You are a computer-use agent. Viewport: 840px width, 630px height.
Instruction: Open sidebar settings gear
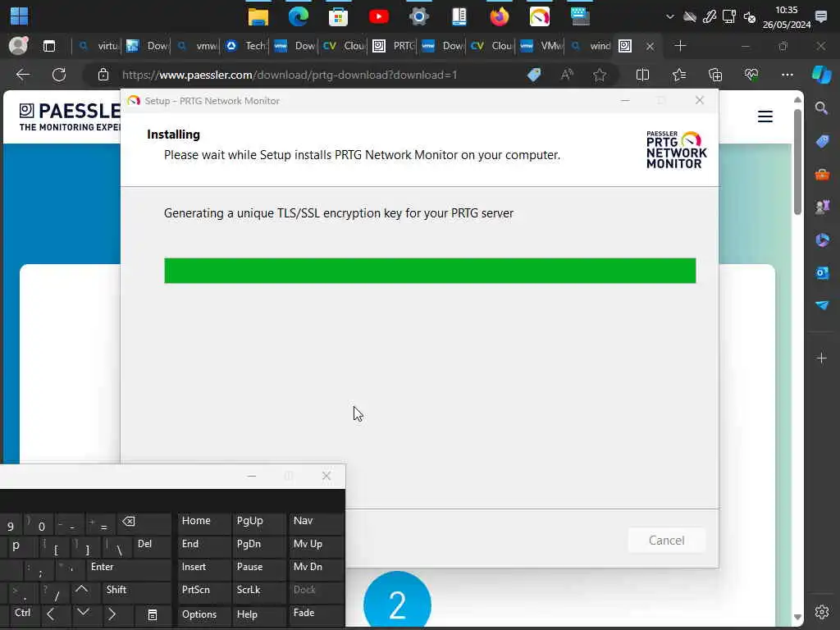(x=822, y=612)
